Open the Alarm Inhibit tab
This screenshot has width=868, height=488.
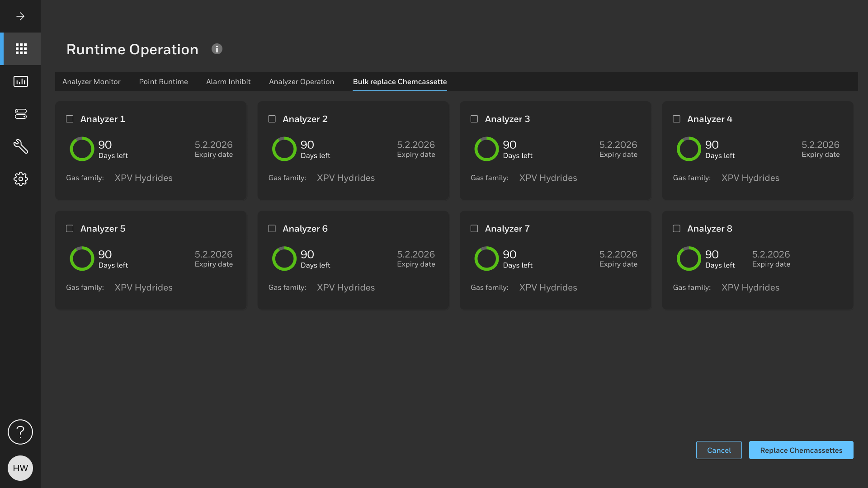[x=228, y=82]
